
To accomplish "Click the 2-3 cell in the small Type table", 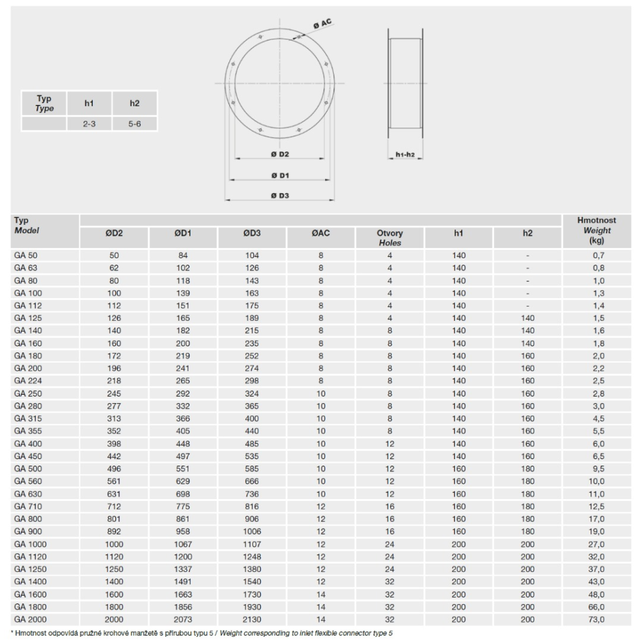I will coord(90,122).
